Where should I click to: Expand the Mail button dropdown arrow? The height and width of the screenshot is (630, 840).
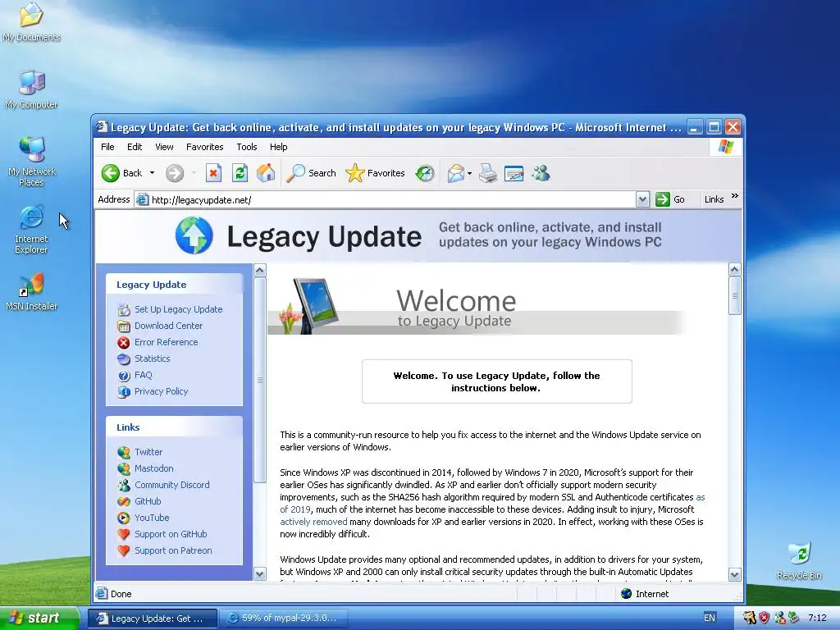coord(470,173)
